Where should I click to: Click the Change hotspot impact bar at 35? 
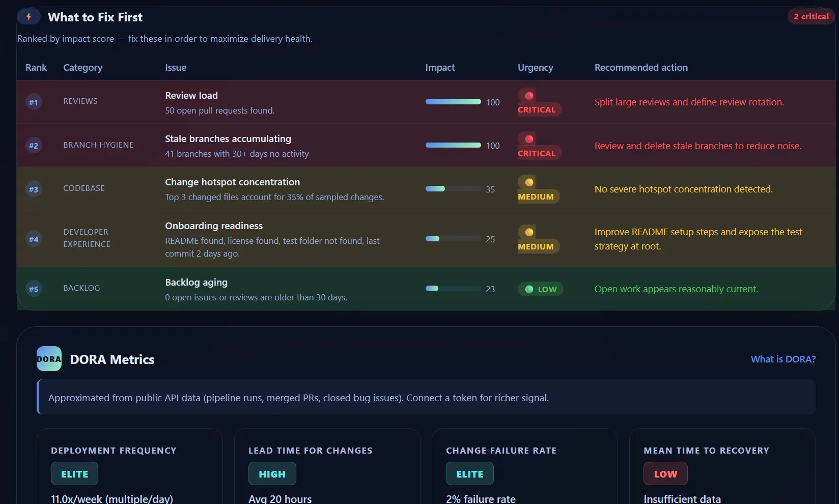point(453,189)
